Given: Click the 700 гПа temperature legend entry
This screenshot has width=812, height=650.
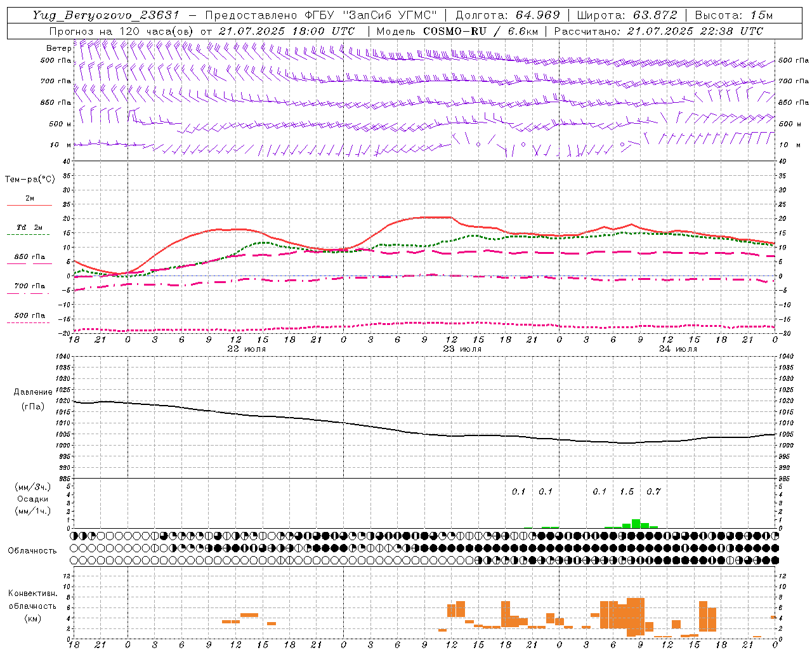Looking at the screenshot, I should [x=30, y=286].
